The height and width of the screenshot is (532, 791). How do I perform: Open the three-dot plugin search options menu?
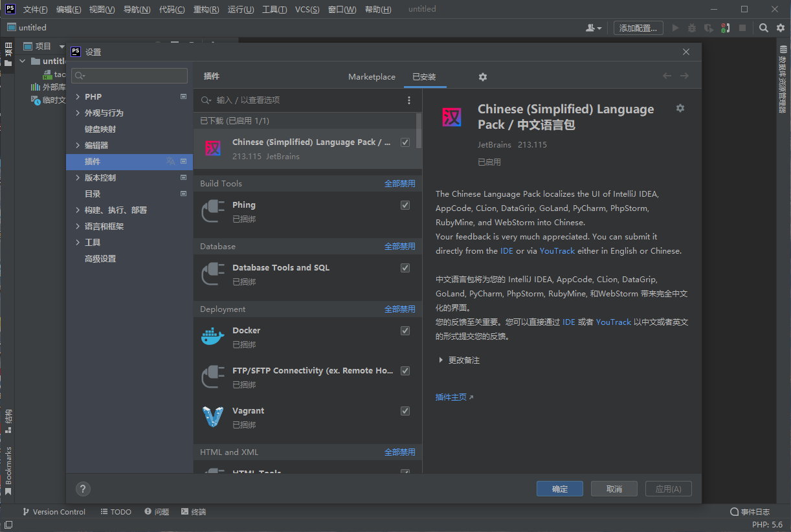coord(408,100)
